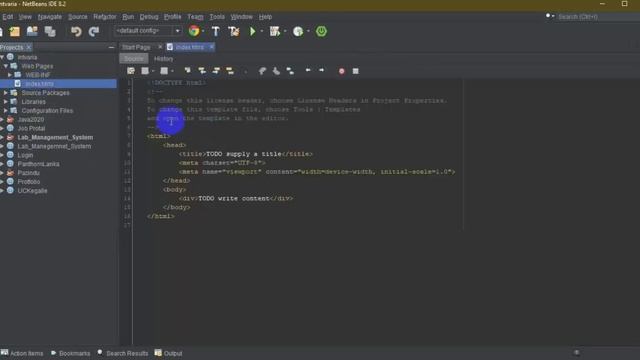Click the text 'TODO write content' in code
Screen dimensions: 640x360
(x=233, y=198)
